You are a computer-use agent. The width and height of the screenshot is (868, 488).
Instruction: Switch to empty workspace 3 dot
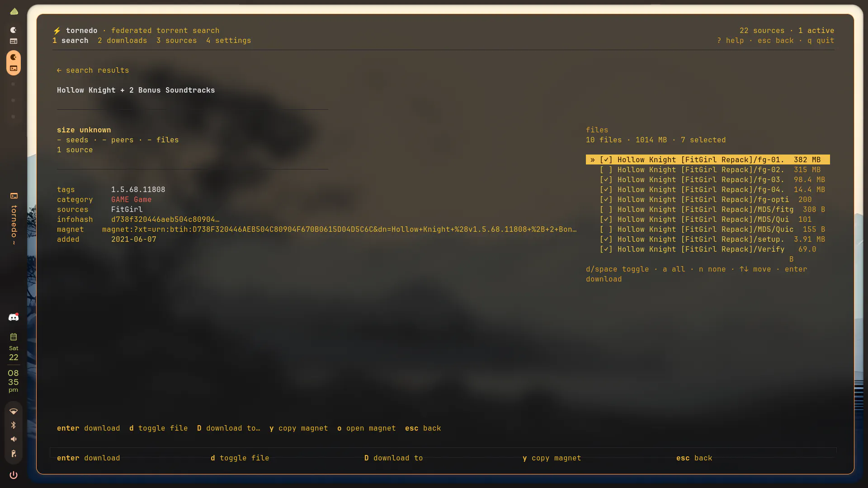[13, 84]
